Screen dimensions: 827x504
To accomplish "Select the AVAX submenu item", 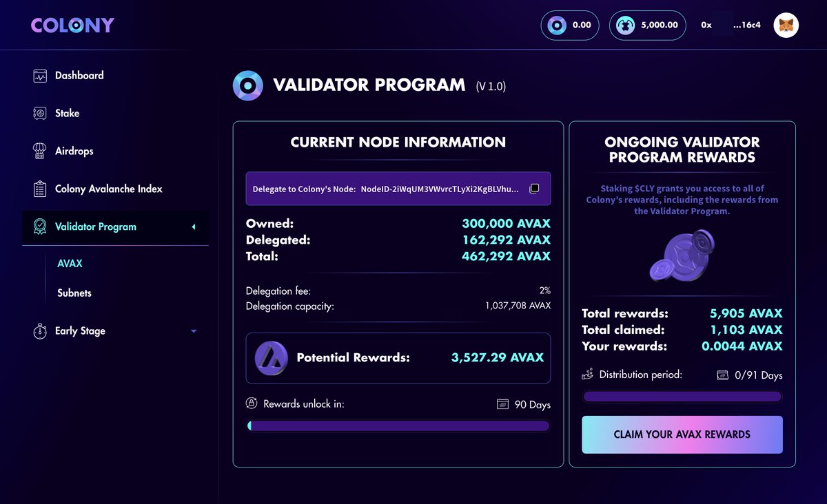I will coord(70,264).
